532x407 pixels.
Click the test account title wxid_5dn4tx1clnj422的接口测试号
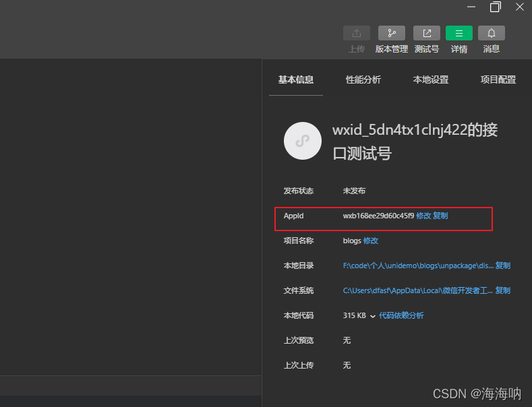pyautogui.click(x=415, y=141)
